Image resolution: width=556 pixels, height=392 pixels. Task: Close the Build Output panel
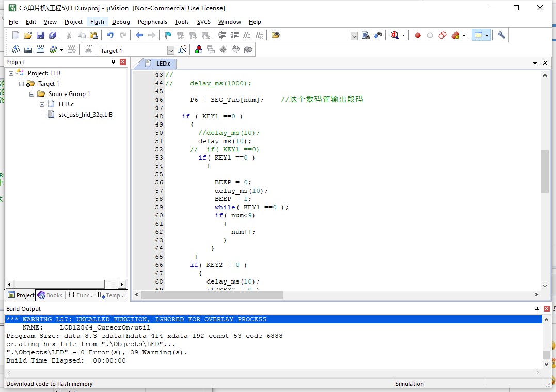point(546,309)
